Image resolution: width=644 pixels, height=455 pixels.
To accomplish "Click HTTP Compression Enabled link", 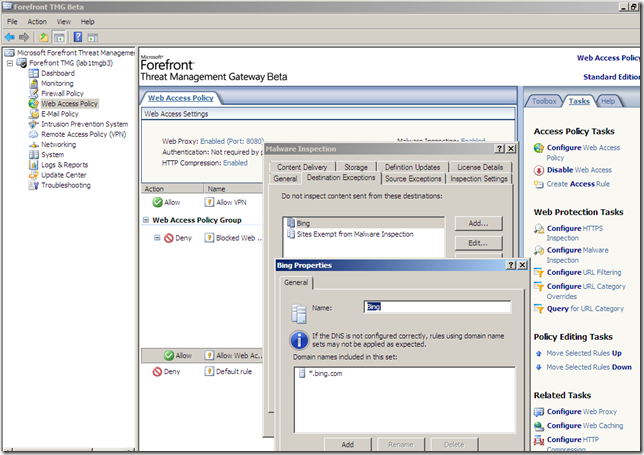I will click(235, 163).
